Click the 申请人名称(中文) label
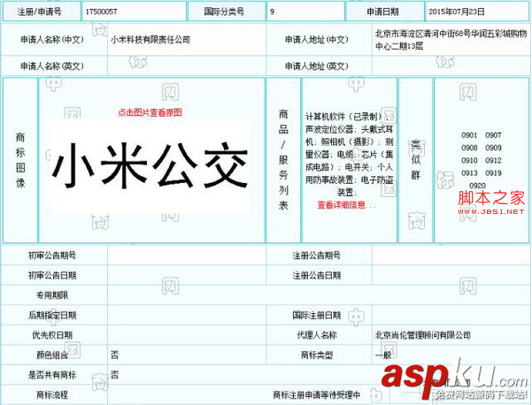532x405 pixels. coord(52,40)
